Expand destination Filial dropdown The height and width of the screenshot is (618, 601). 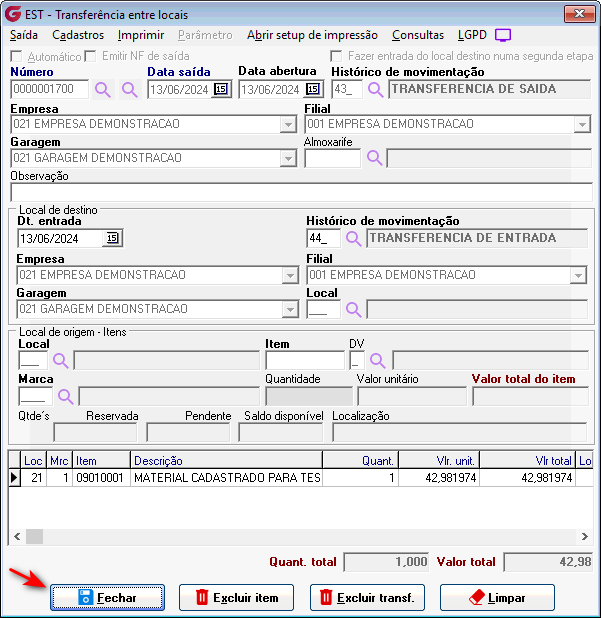point(578,275)
